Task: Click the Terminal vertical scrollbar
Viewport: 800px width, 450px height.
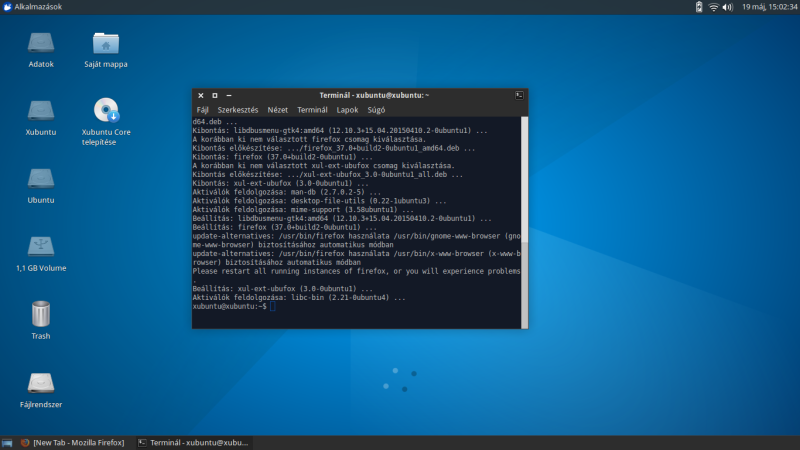Action: point(524,222)
